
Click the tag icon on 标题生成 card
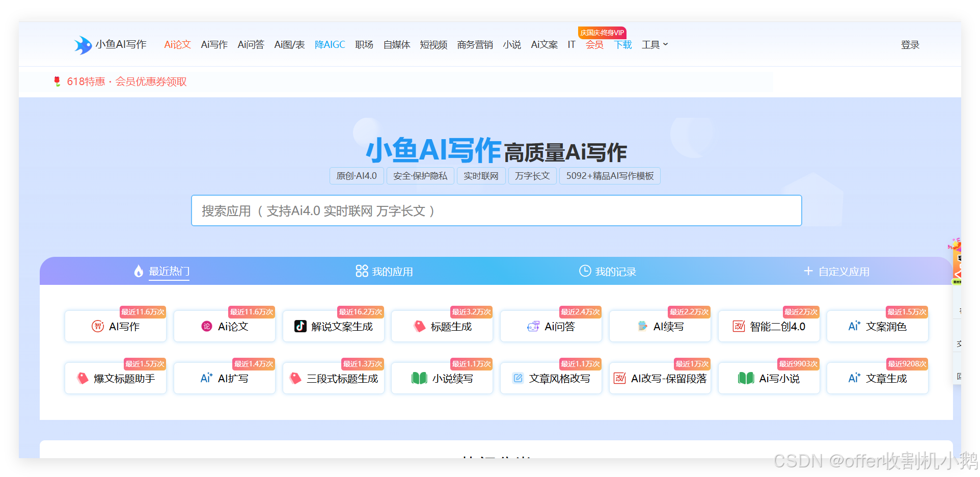(419, 326)
